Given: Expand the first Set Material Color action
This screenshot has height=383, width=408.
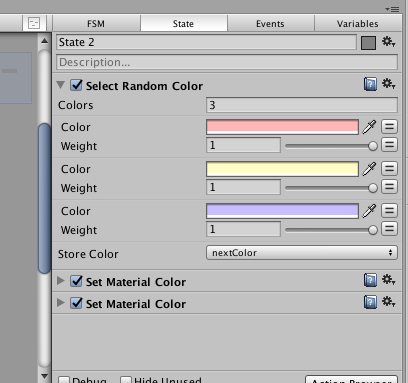Looking at the screenshot, I should coord(61,281).
